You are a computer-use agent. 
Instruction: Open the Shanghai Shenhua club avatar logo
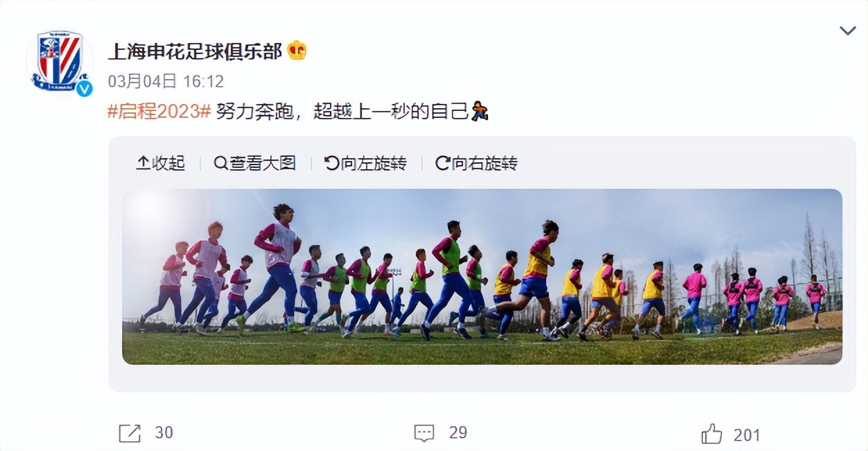pyautogui.click(x=59, y=61)
